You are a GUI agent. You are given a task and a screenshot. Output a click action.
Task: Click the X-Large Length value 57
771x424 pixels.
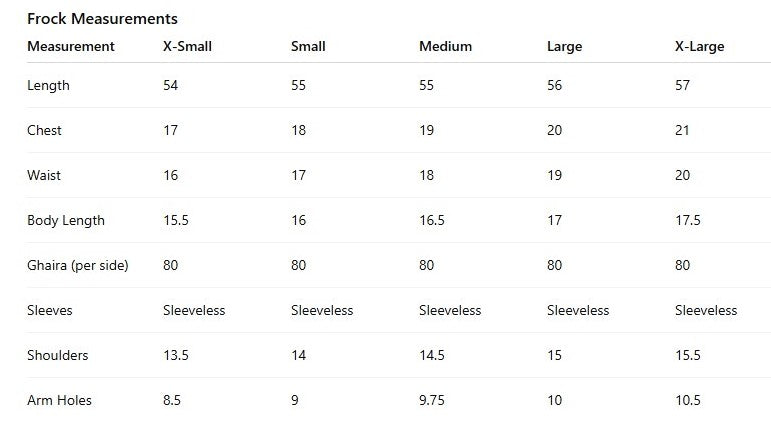click(x=683, y=85)
